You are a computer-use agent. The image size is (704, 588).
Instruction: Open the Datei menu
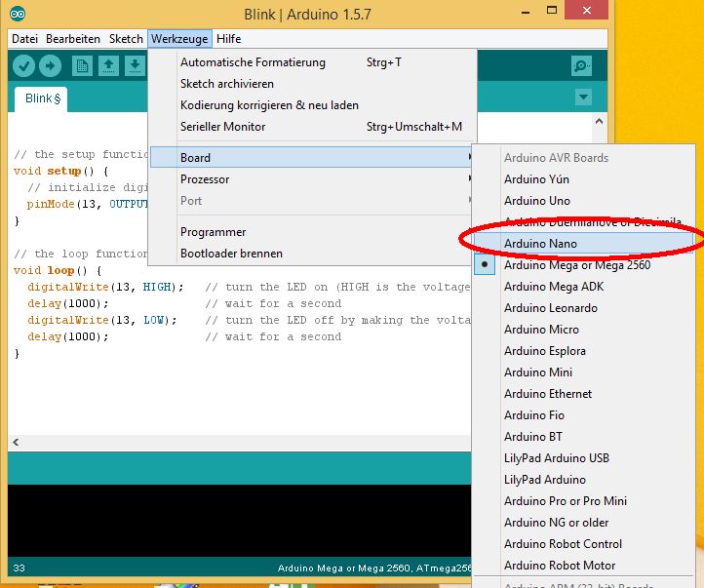(x=24, y=39)
